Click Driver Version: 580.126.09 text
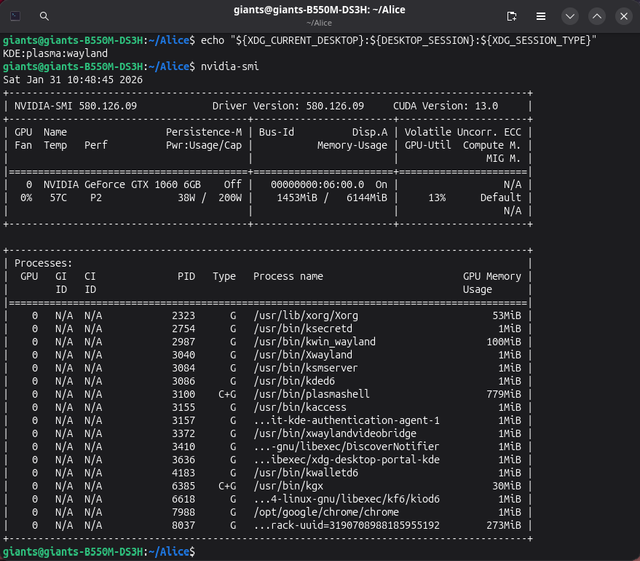This screenshot has height=561, width=640. (288, 106)
